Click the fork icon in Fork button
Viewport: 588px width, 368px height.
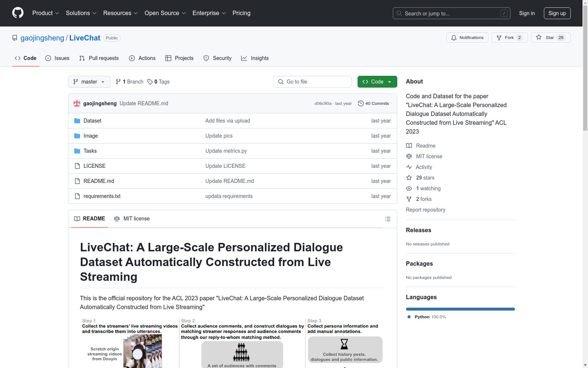tap(499, 38)
